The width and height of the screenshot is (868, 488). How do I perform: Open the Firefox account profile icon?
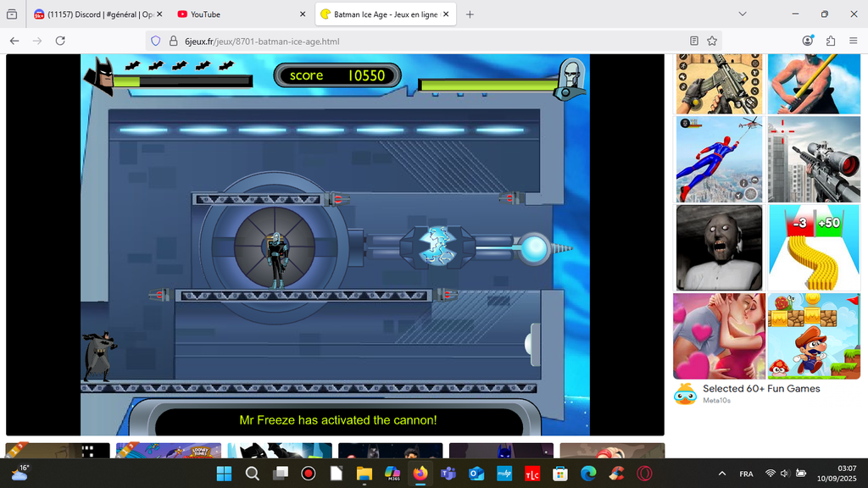tap(808, 41)
